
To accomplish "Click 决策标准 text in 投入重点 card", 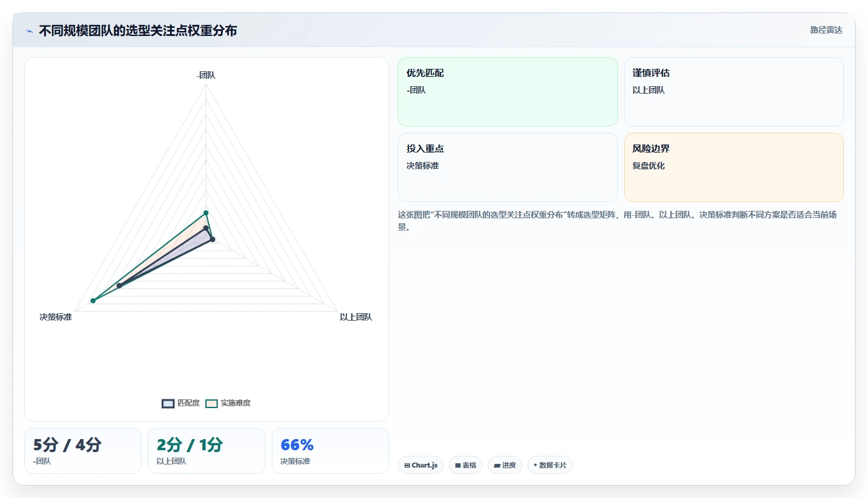I will click(423, 166).
